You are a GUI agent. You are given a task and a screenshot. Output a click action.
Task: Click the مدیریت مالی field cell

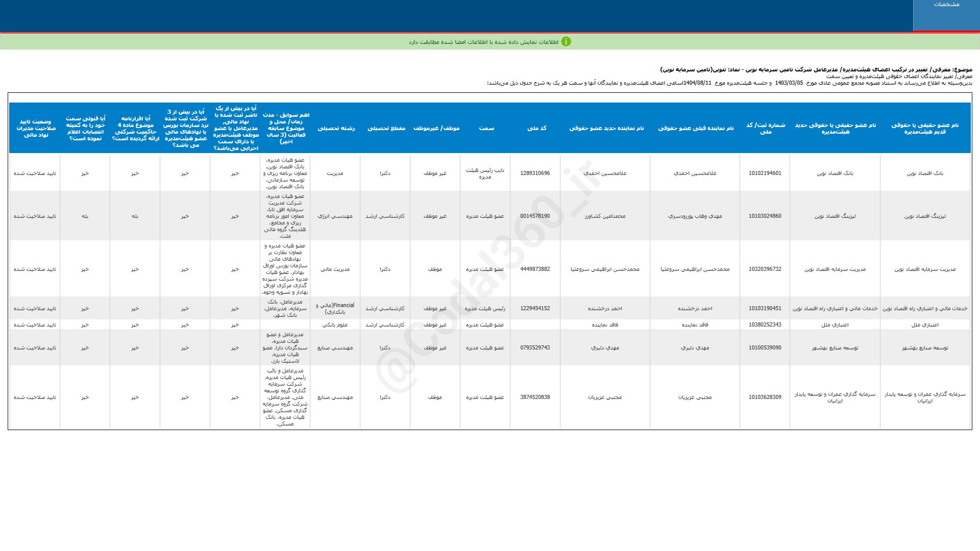coord(335,269)
